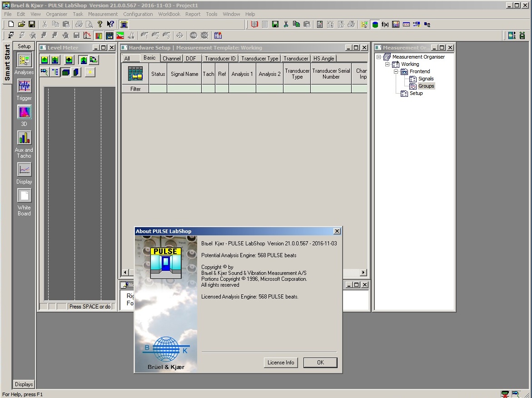Open the red book icon in right toolbar
Screen dimensions: 532x398
pos(254,24)
